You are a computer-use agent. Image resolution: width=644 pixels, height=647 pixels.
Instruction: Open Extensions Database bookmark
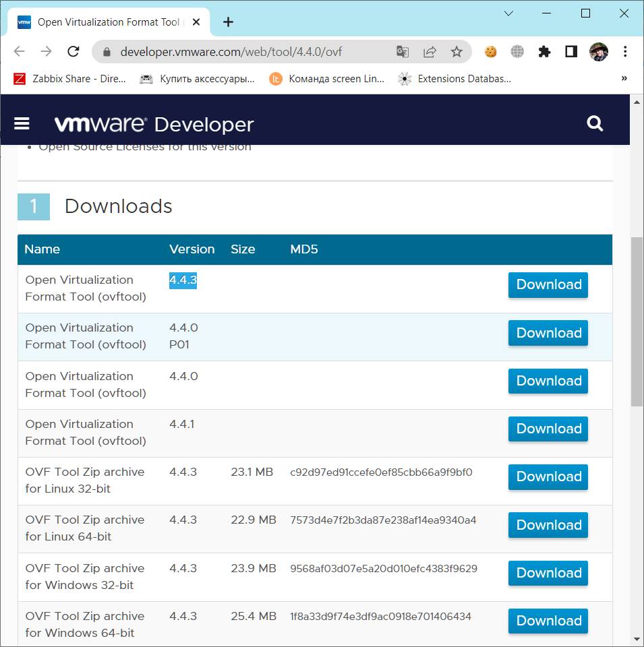click(x=455, y=78)
